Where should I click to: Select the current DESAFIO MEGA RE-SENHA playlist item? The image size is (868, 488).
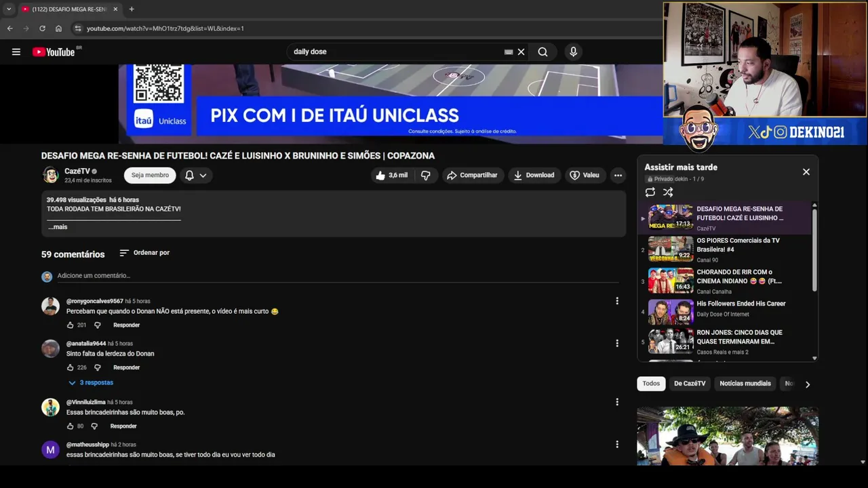pyautogui.click(x=724, y=218)
